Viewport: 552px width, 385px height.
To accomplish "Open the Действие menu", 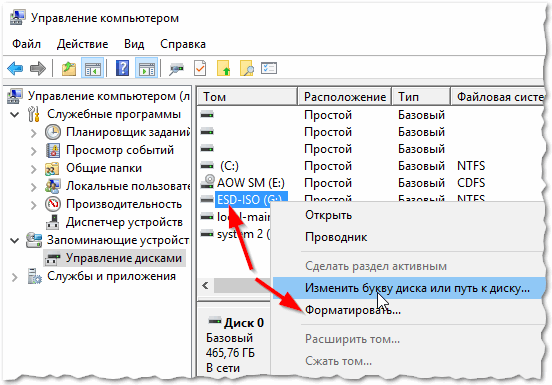I will 82,44.
